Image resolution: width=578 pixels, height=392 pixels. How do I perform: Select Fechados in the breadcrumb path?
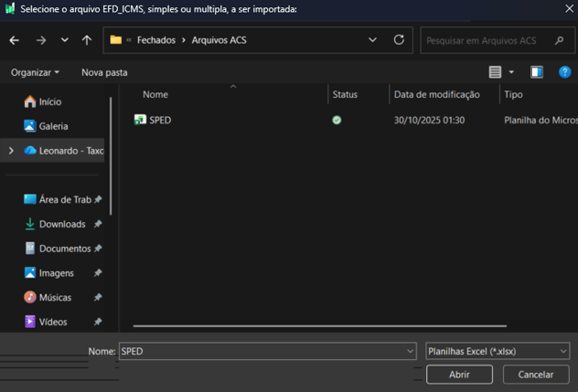pos(156,40)
